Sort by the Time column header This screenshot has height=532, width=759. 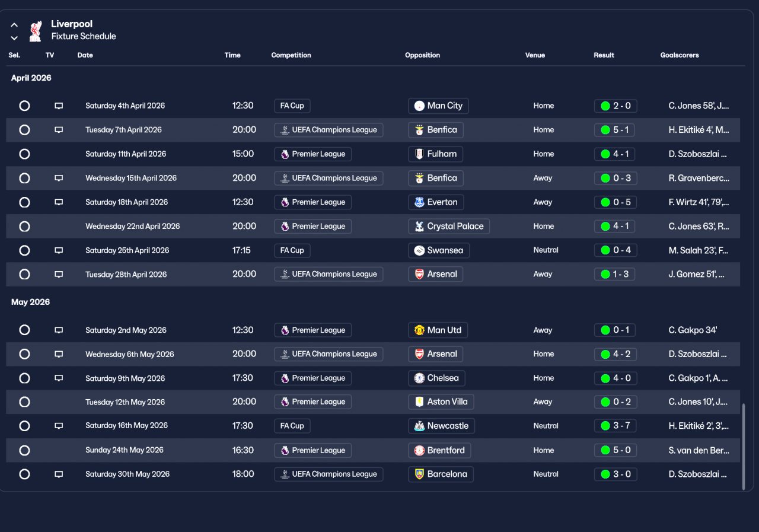232,55
